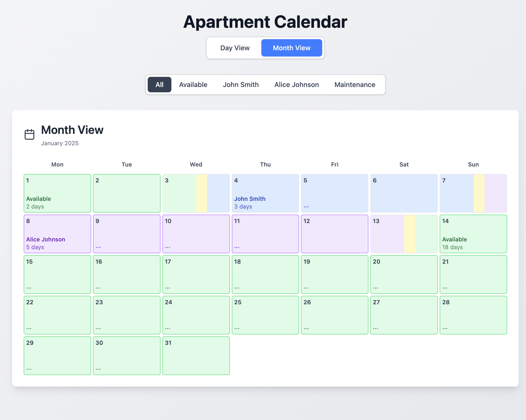Select the Month View toggle button

[291, 48]
